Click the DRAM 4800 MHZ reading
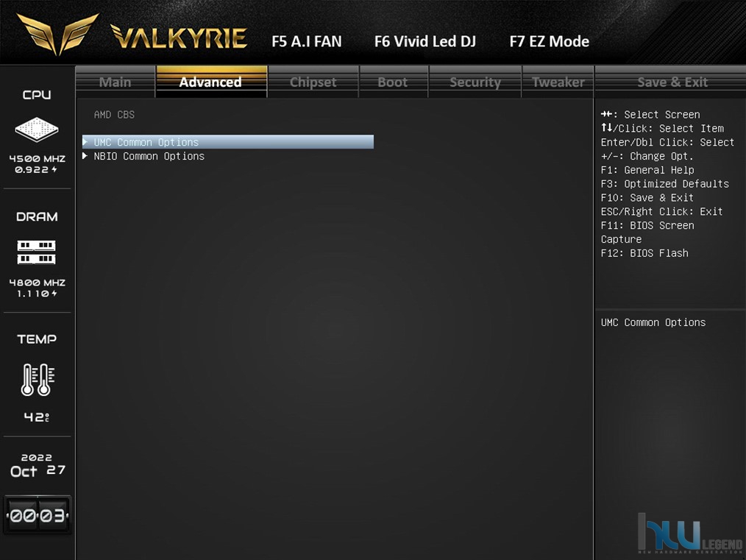The height and width of the screenshot is (560, 746). [x=37, y=282]
